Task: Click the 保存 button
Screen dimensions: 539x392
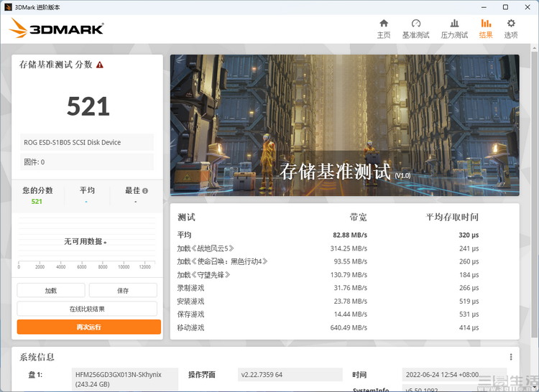Action: point(123,290)
